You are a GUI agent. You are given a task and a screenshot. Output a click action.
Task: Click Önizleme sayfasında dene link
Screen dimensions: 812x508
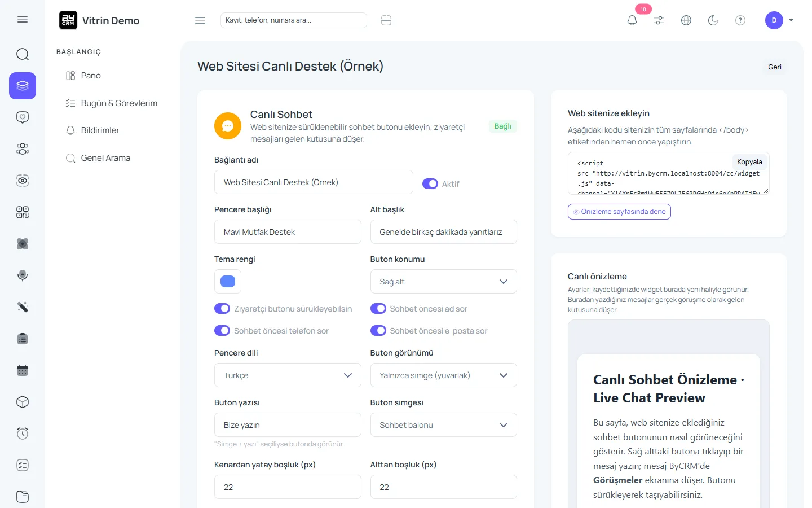(619, 212)
